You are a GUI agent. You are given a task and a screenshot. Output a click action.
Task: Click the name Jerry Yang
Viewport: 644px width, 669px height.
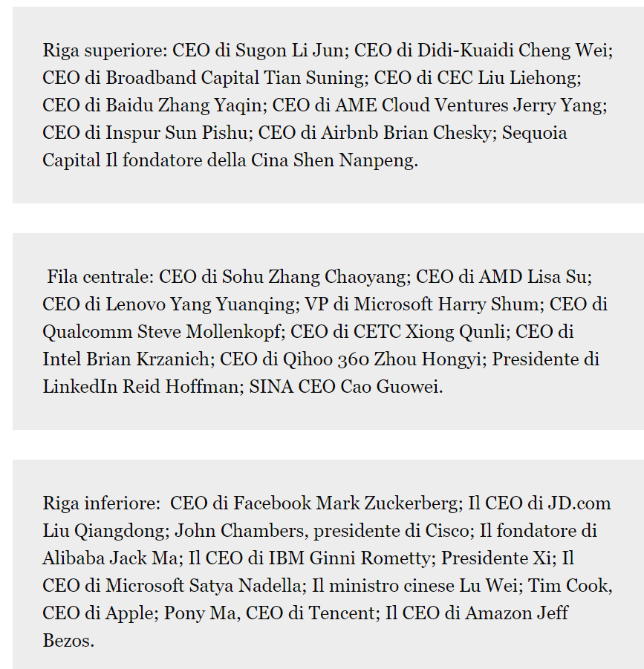559,105
